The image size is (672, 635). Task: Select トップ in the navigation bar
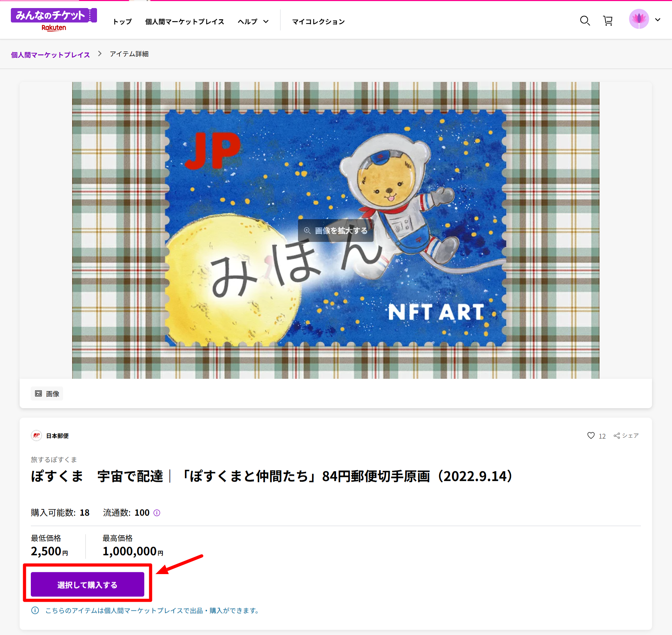tap(122, 21)
